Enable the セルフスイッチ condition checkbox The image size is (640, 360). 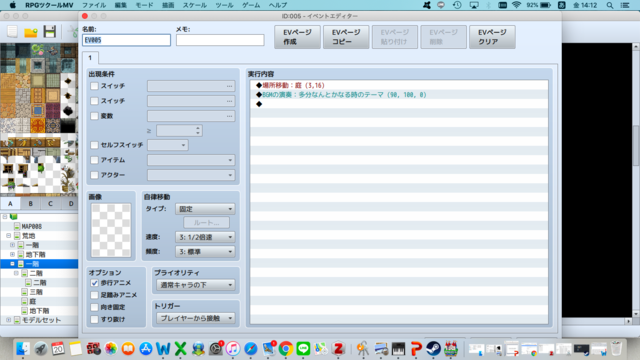94,145
